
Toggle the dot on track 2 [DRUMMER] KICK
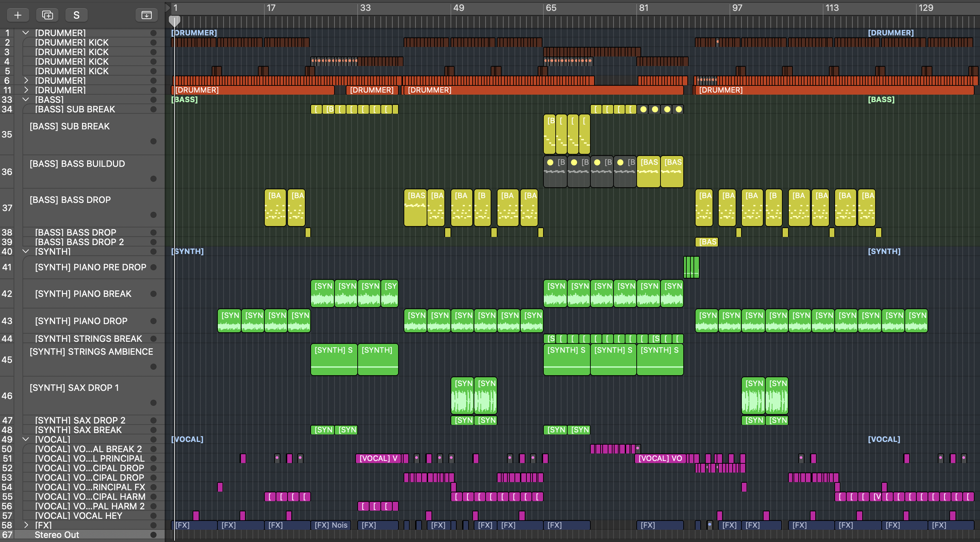153,42
